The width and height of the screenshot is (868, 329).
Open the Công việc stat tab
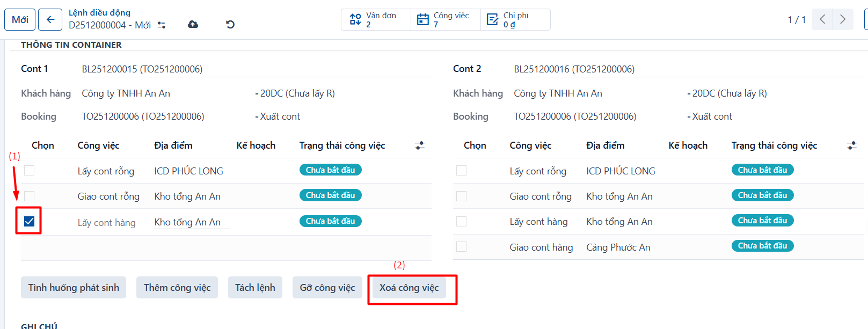click(446, 20)
